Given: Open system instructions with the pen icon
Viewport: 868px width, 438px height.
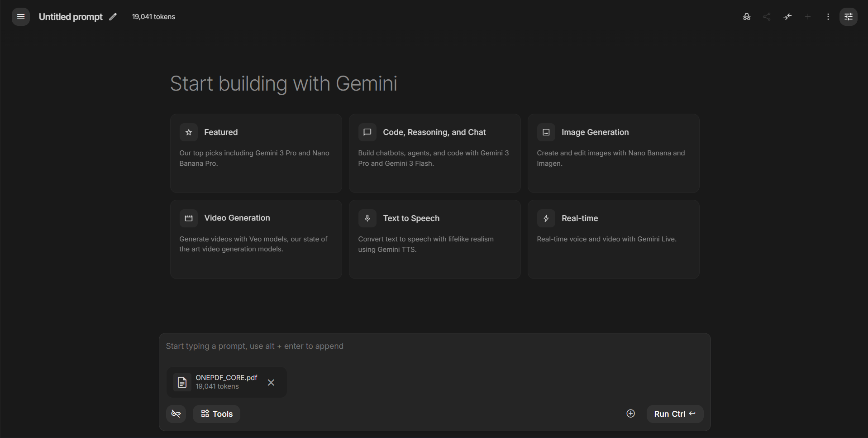Looking at the screenshot, I should (x=176, y=414).
